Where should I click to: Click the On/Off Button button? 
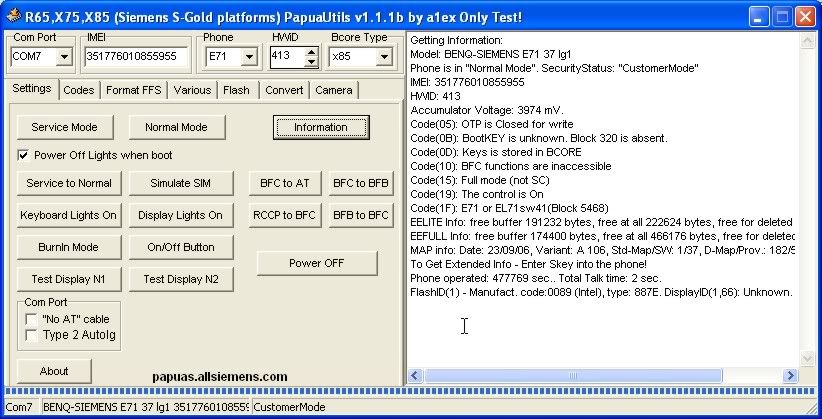click(x=181, y=248)
